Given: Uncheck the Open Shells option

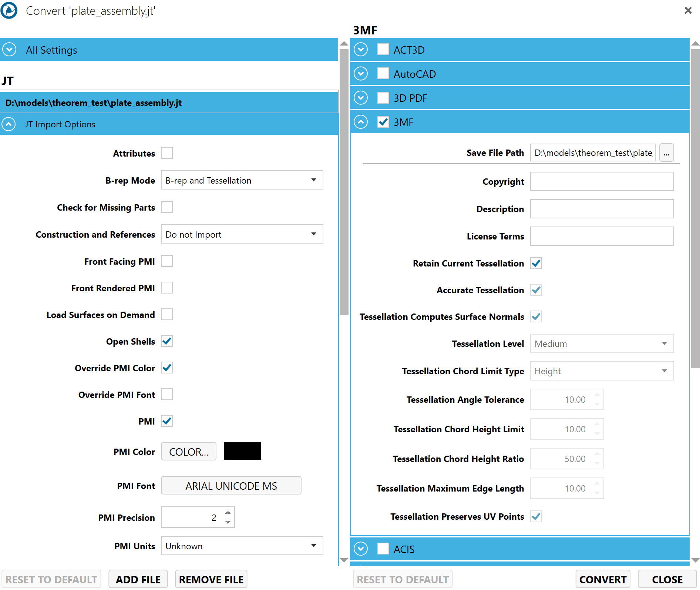Looking at the screenshot, I should pyautogui.click(x=167, y=341).
